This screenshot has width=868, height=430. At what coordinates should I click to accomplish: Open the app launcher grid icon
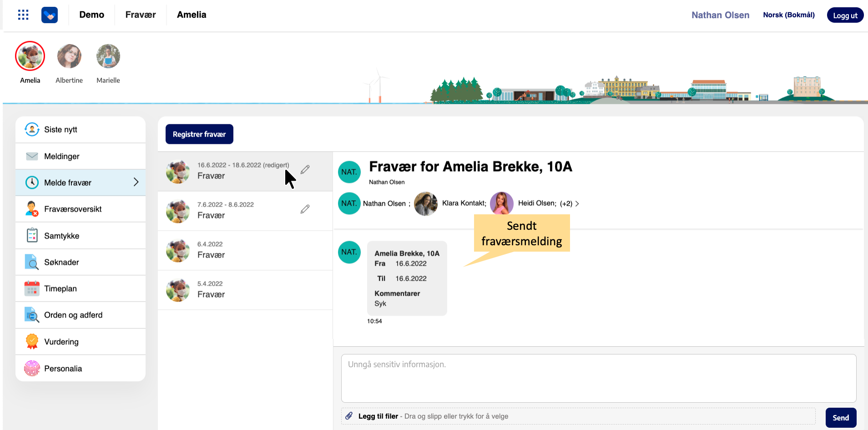pyautogui.click(x=23, y=15)
